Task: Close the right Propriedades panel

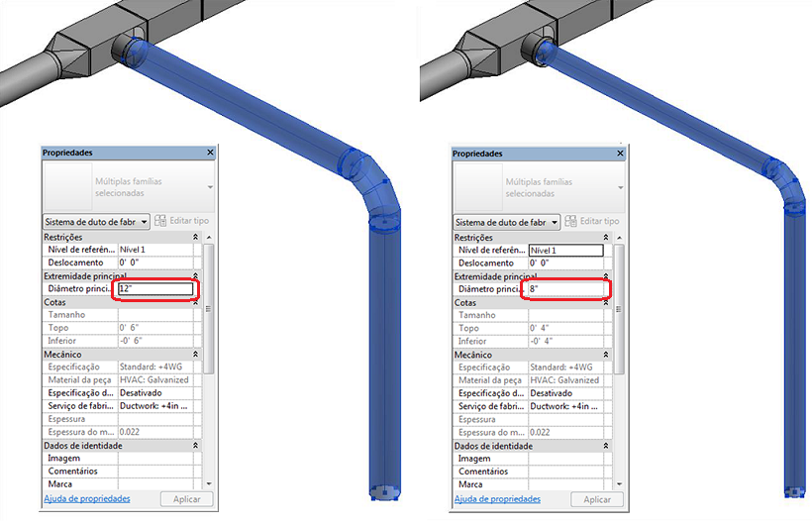Action: [621, 154]
